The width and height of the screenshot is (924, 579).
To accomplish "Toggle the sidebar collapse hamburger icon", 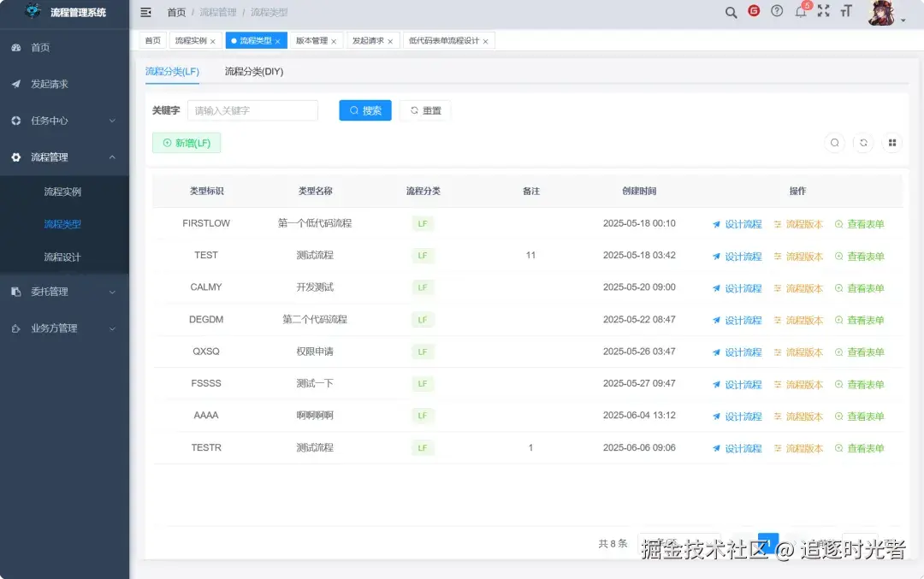I will click(x=146, y=12).
